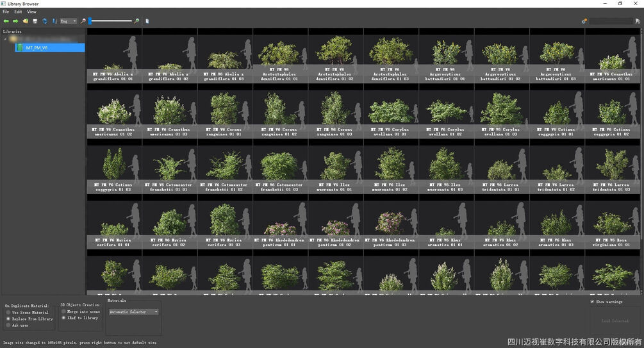The width and height of the screenshot is (644, 348).
Task: Click the thumbnail size slider handle
Action: (x=90, y=21)
